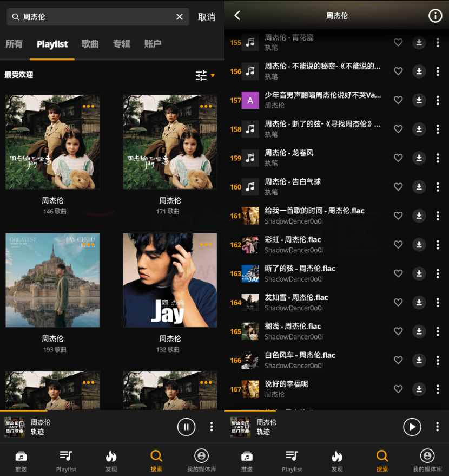Image resolution: width=449 pixels, height=476 pixels.
Task: Open left mini player more options
Action: pos(212,427)
